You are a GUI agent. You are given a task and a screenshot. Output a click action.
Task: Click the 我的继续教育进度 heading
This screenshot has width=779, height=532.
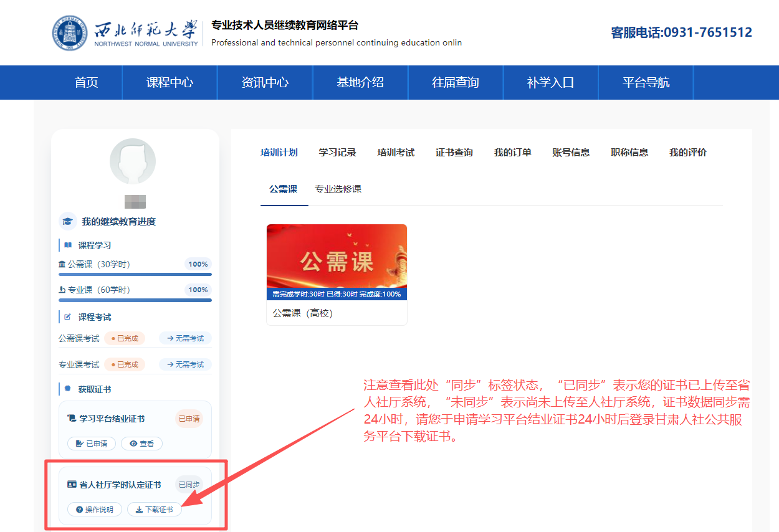pyautogui.click(x=118, y=222)
